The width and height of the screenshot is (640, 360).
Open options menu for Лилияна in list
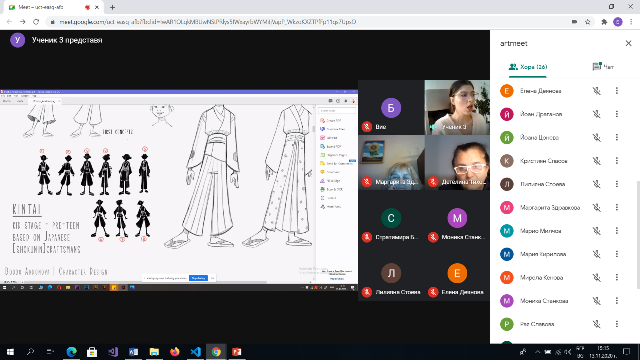tap(617, 184)
